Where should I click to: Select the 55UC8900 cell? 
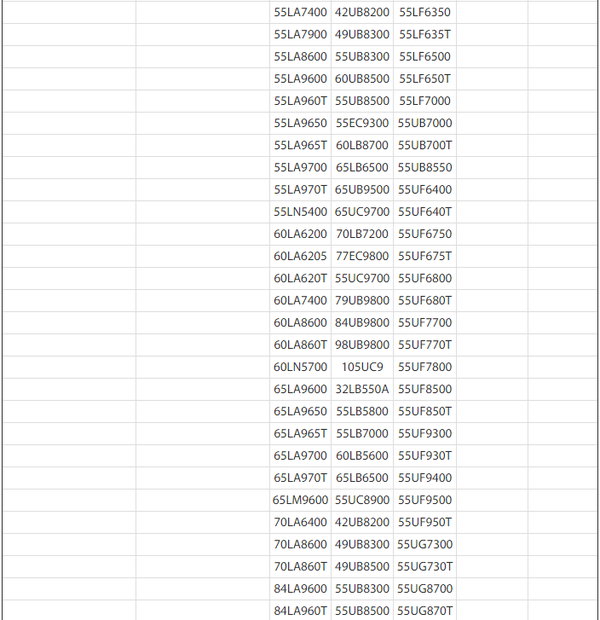362,500
